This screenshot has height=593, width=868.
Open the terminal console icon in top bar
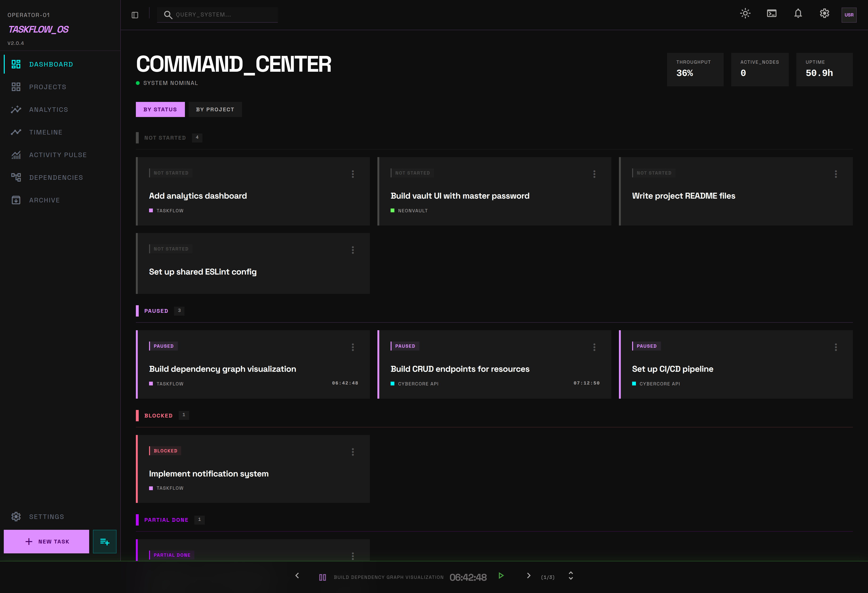point(772,13)
